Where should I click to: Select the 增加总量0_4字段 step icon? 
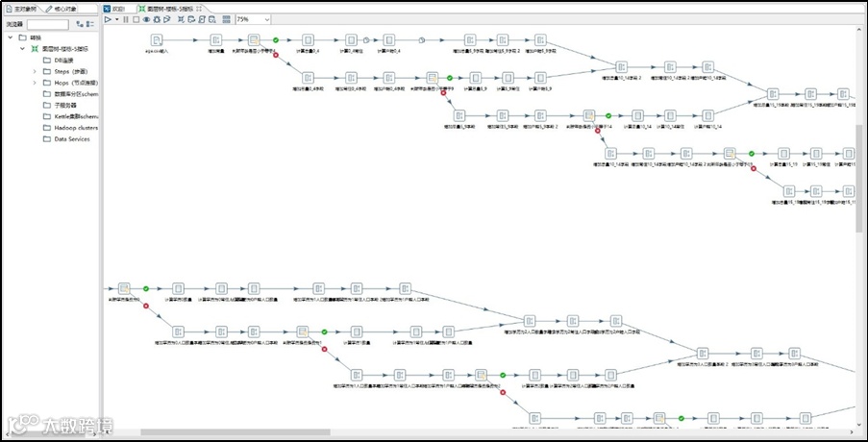tap(308, 78)
